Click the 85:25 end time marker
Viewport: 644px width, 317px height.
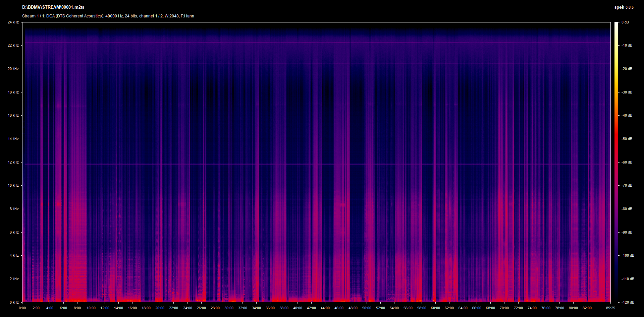[x=610, y=308]
